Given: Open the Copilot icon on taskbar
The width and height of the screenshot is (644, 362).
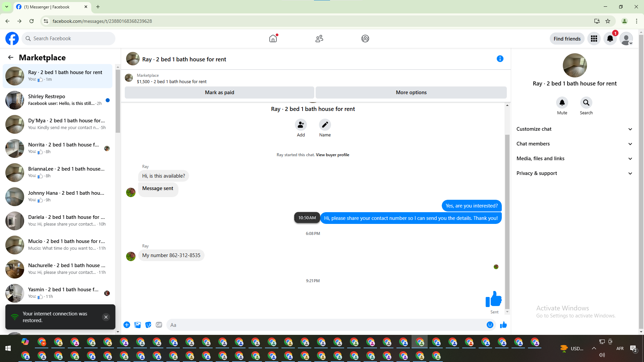Looking at the screenshot, I should 25,342.
